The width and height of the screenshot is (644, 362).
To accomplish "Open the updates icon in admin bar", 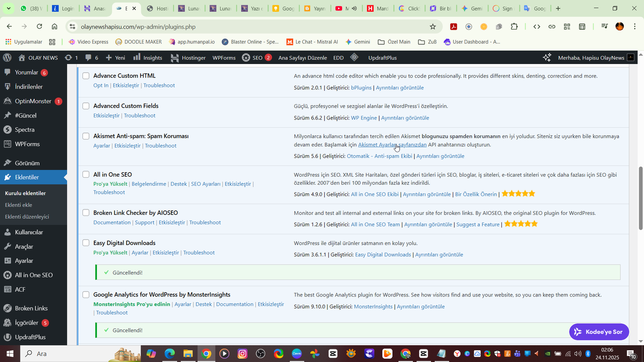I will tap(69, 58).
